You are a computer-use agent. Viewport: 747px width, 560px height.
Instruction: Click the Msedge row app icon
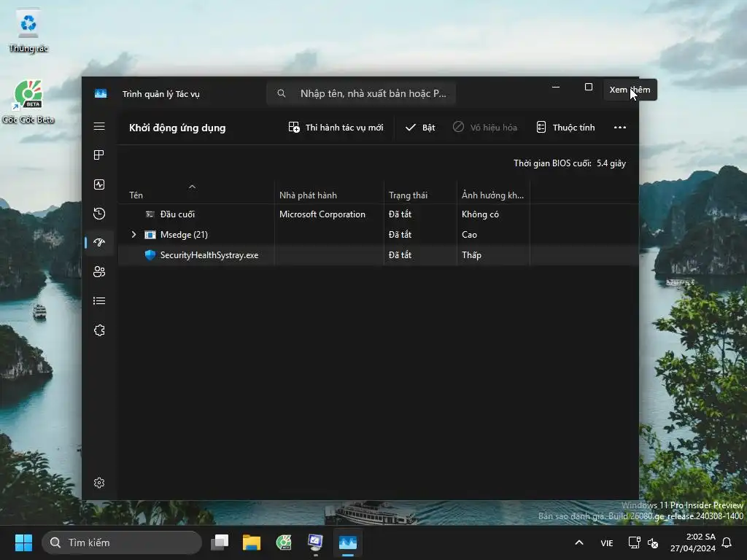[150, 235]
